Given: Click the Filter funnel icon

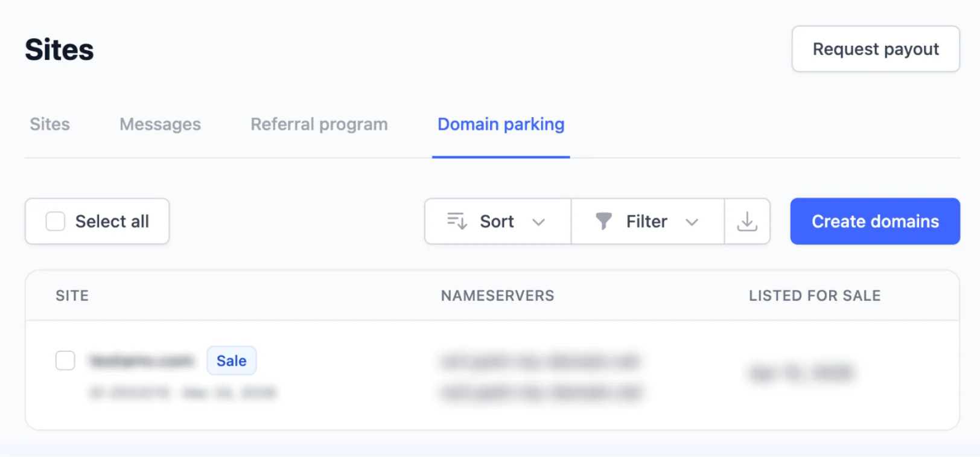Looking at the screenshot, I should [603, 222].
